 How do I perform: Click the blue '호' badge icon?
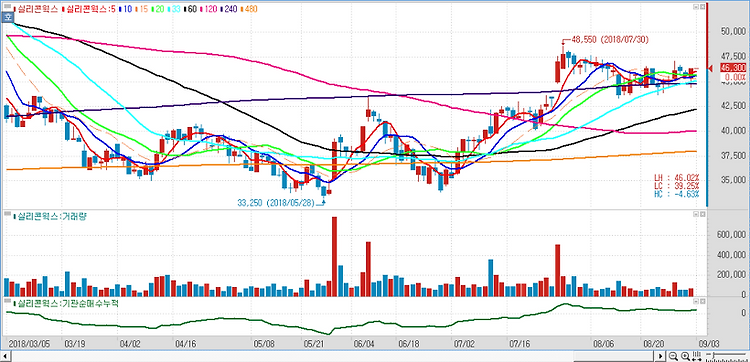[7, 16]
